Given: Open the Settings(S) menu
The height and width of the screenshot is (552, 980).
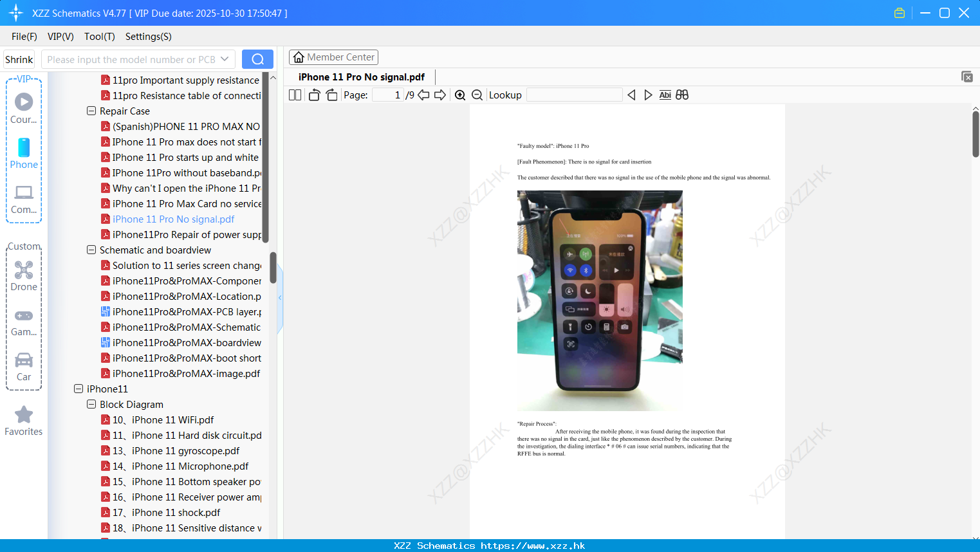Looking at the screenshot, I should click(149, 37).
